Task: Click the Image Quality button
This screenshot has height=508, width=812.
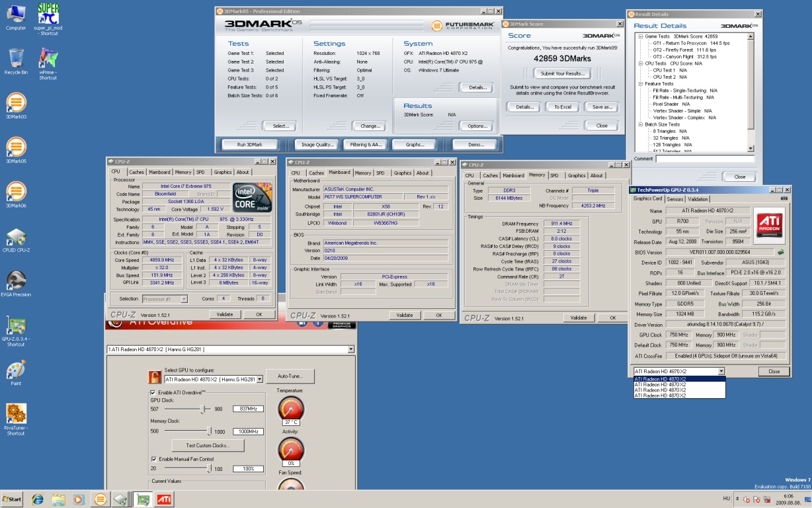Action: tap(317, 144)
